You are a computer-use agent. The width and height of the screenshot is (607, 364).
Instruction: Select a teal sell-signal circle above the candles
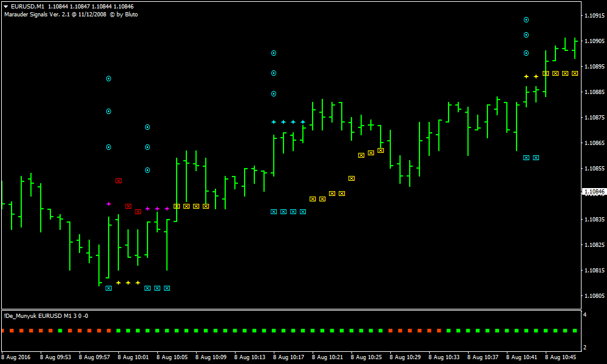tap(108, 78)
